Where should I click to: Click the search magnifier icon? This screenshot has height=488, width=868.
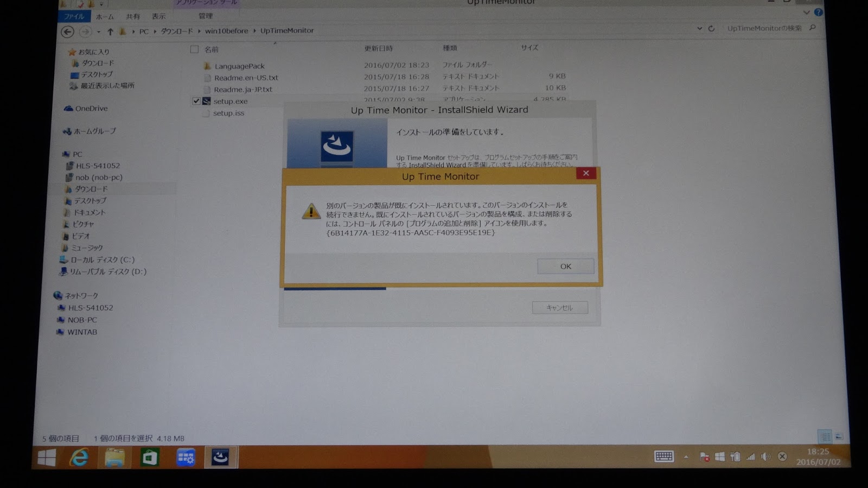tap(812, 28)
